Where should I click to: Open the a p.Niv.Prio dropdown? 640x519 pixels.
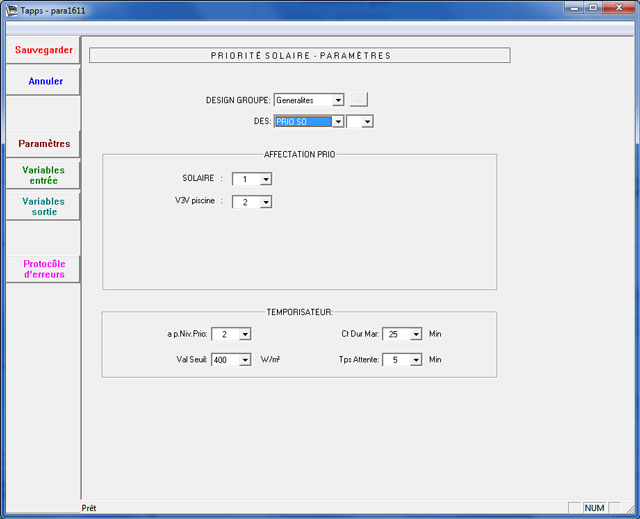coord(245,334)
